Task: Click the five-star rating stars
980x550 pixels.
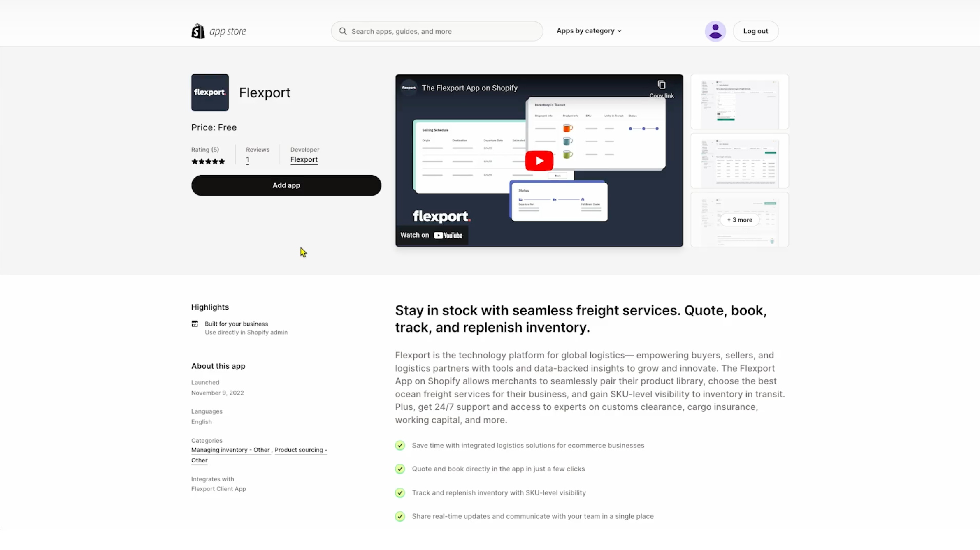Action: pyautogui.click(x=208, y=162)
